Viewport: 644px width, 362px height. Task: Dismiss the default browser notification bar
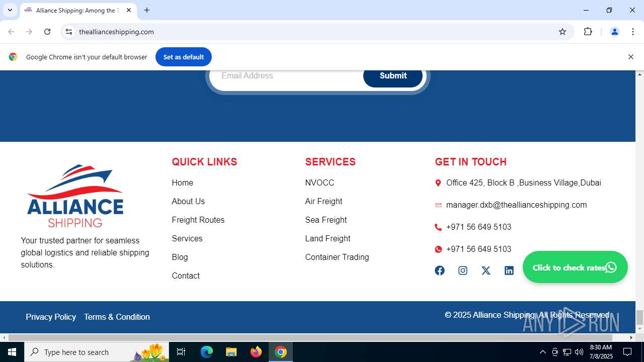tap(630, 57)
